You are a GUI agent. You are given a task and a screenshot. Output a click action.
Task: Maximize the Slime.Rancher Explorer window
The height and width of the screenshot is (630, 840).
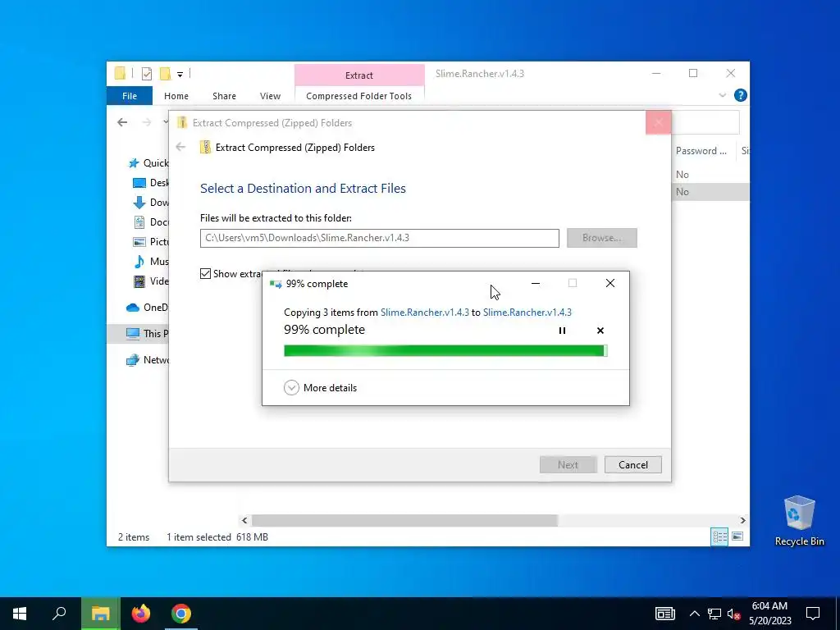[692, 73]
